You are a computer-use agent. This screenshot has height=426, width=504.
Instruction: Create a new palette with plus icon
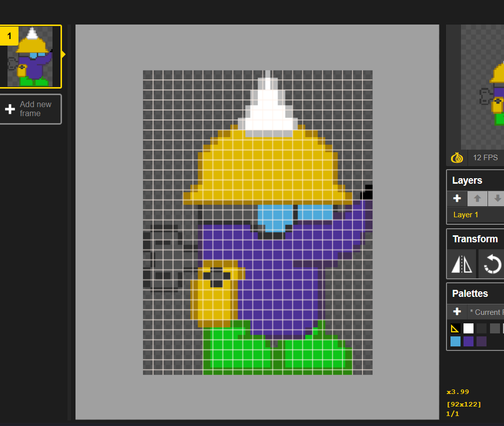coord(457,312)
